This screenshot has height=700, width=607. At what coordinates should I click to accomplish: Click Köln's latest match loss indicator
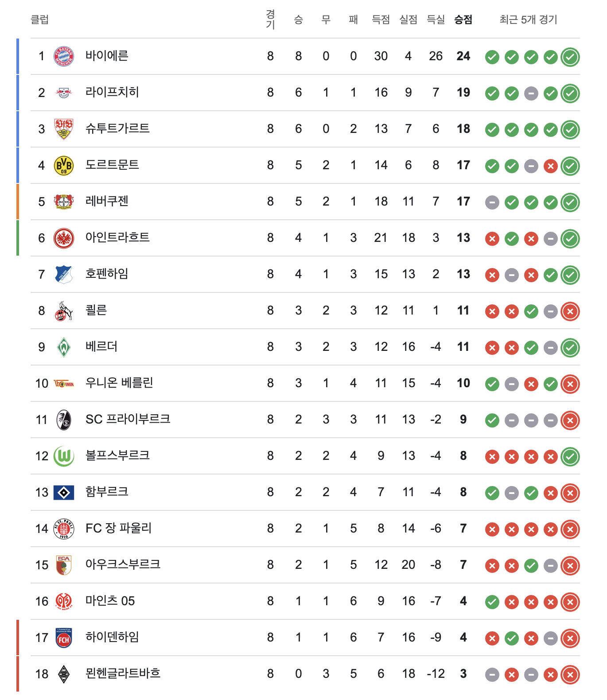[570, 311]
